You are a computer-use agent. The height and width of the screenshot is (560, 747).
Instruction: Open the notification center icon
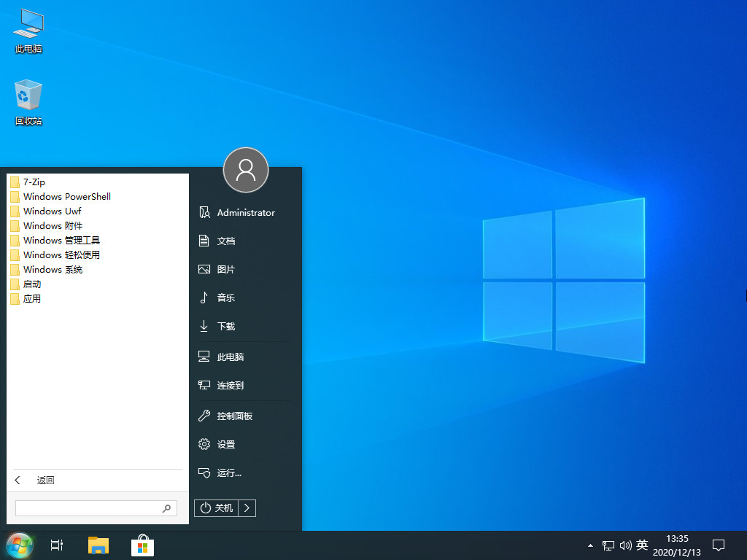[x=719, y=545]
